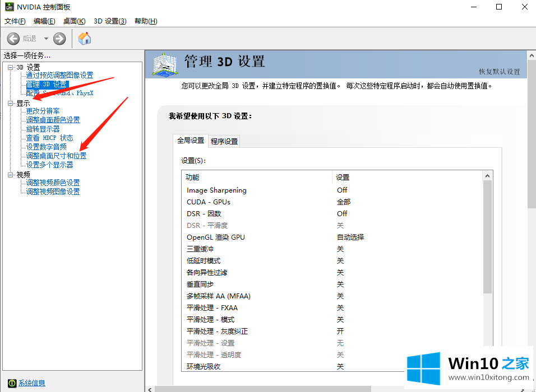
Task: Collapse the 3D 设置 tree node
Action: coord(11,67)
